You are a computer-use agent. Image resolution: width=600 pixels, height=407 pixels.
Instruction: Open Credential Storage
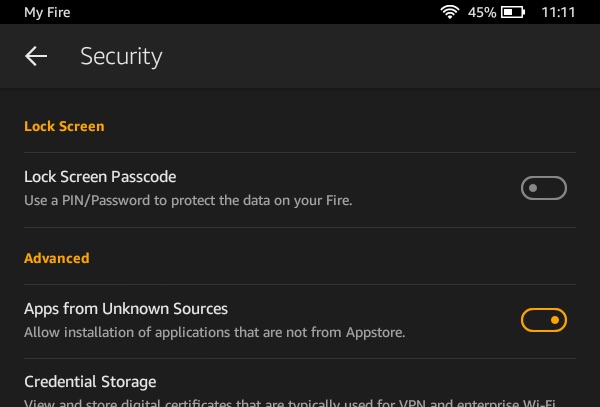pyautogui.click(x=300, y=383)
